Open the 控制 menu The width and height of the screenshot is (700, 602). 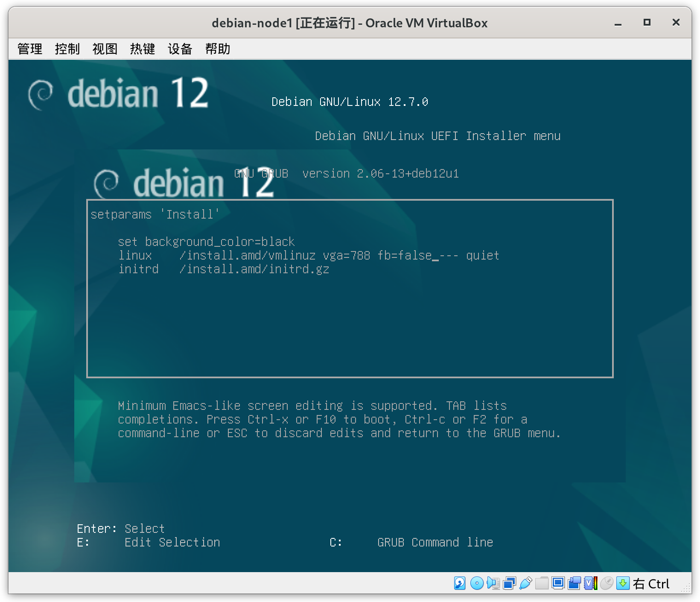67,49
